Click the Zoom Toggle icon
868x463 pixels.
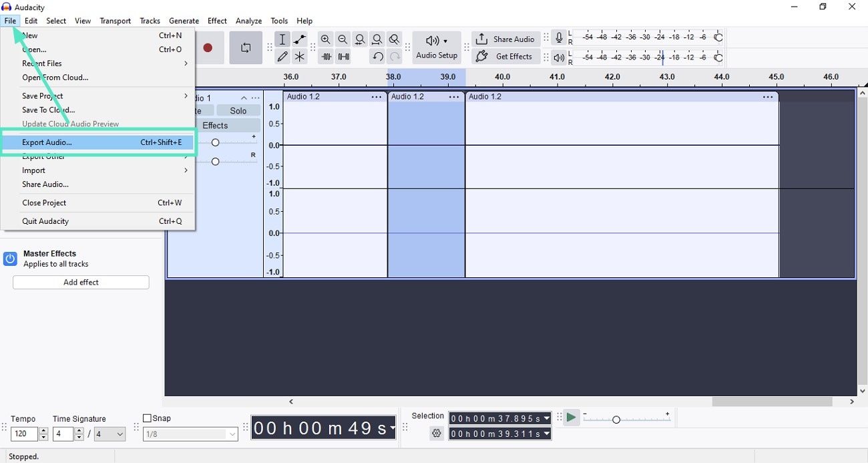pyautogui.click(x=395, y=39)
